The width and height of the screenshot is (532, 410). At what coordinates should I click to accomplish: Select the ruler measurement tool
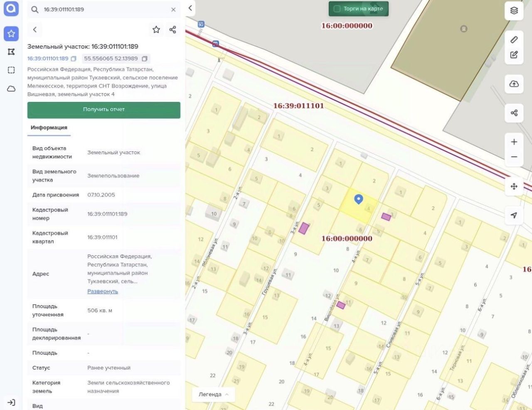[x=514, y=40]
